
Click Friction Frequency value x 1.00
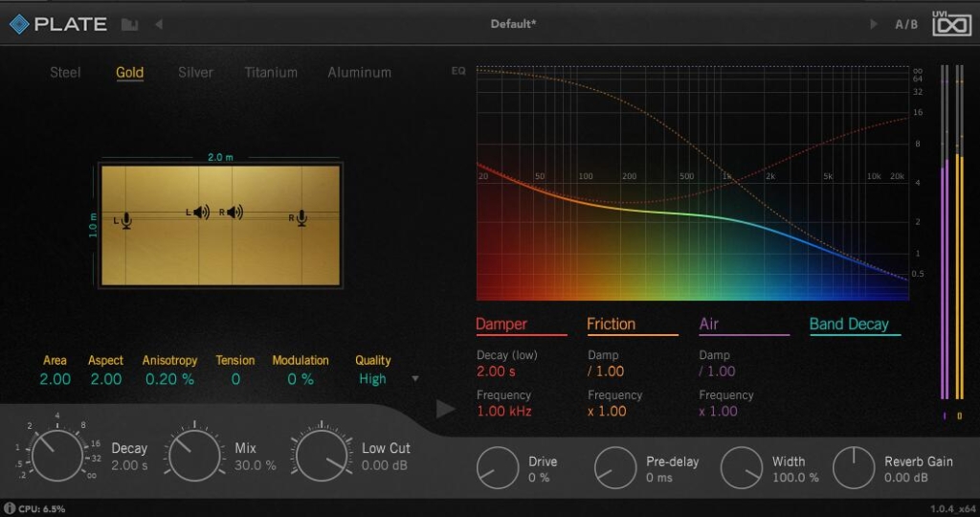pos(607,412)
